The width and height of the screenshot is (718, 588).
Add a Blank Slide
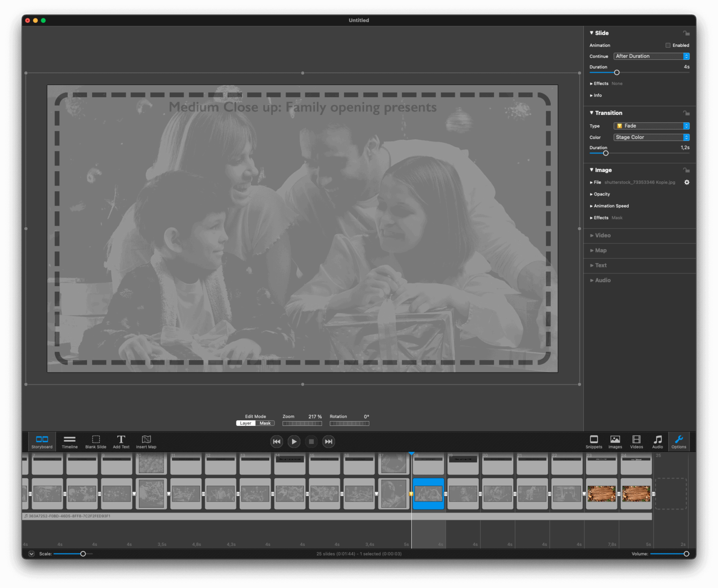click(96, 441)
